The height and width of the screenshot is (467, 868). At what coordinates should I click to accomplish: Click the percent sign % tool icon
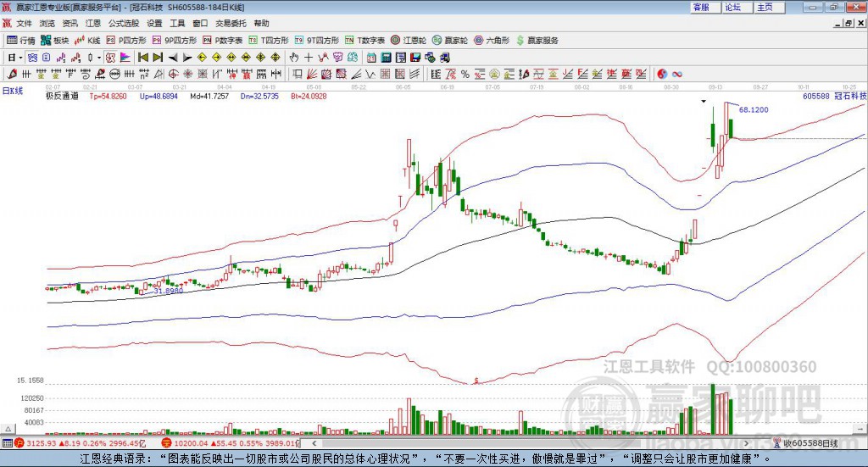[x=465, y=74]
